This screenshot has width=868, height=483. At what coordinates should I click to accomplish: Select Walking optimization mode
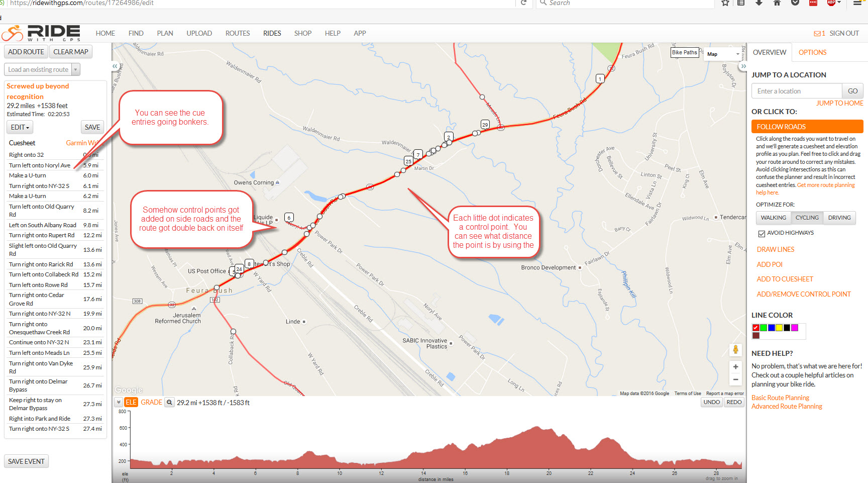(x=773, y=218)
